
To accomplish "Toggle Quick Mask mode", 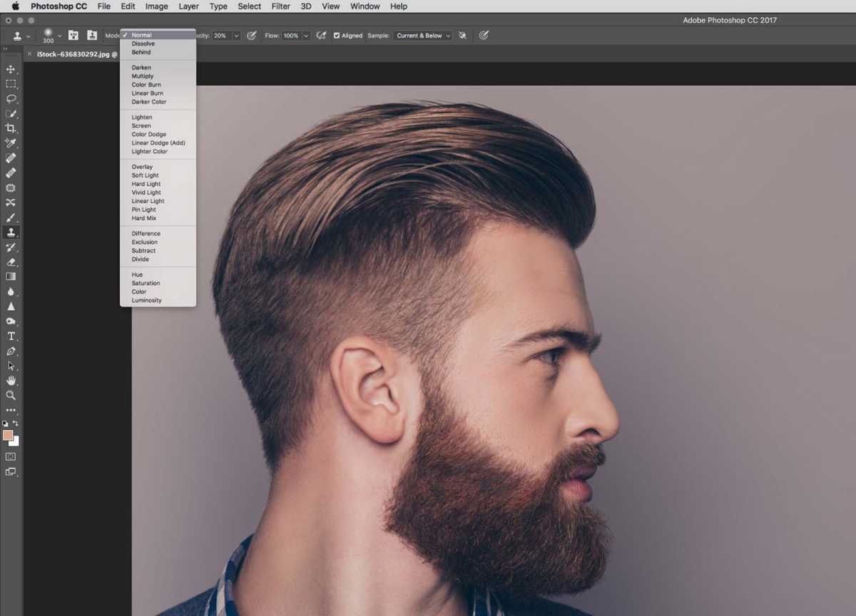I will [x=11, y=456].
